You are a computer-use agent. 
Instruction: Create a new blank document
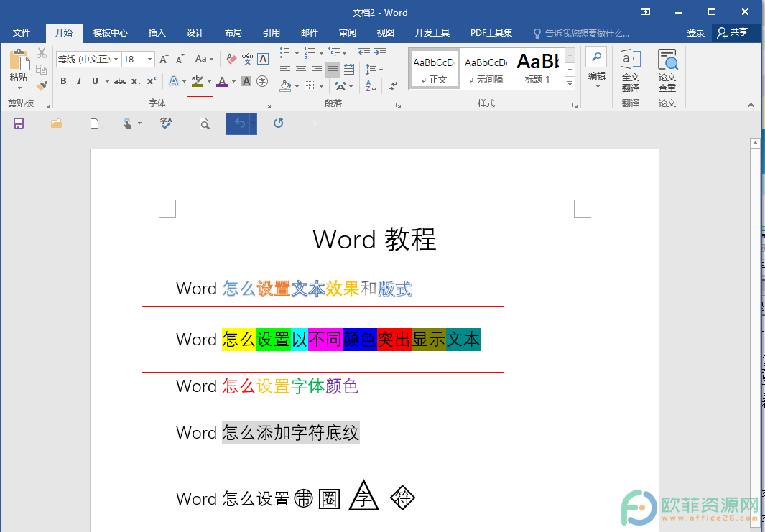[95, 123]
